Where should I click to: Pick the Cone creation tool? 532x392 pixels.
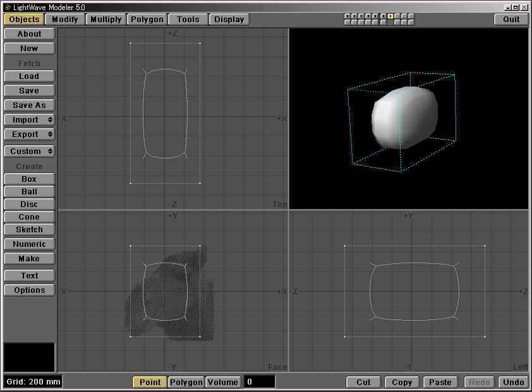[29, 217]
